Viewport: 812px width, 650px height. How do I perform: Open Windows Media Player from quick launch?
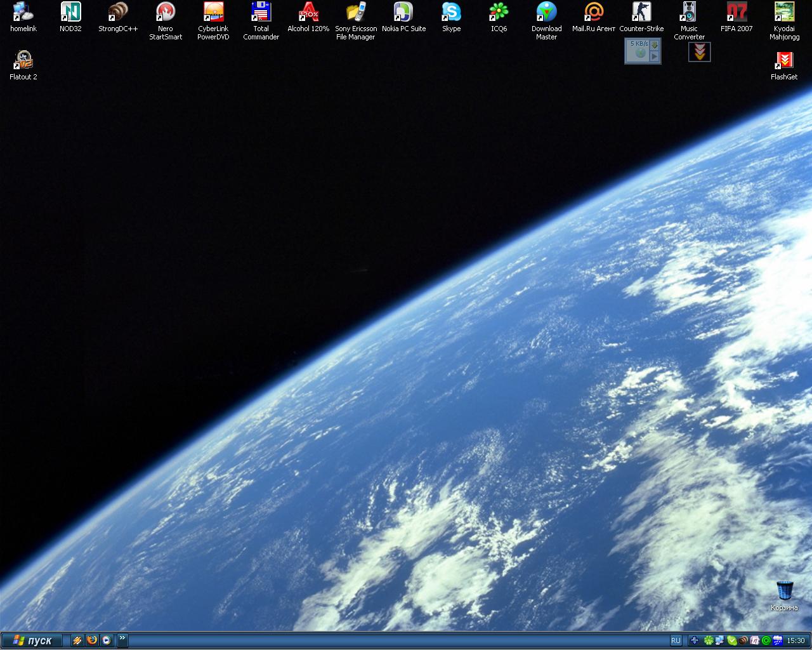(107, 640)
